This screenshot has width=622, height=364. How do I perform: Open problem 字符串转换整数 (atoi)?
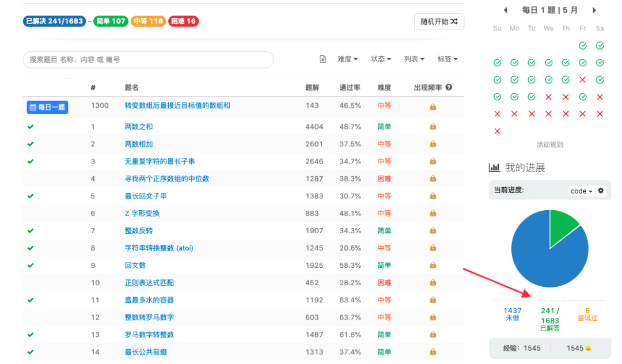tap(159, 248)
